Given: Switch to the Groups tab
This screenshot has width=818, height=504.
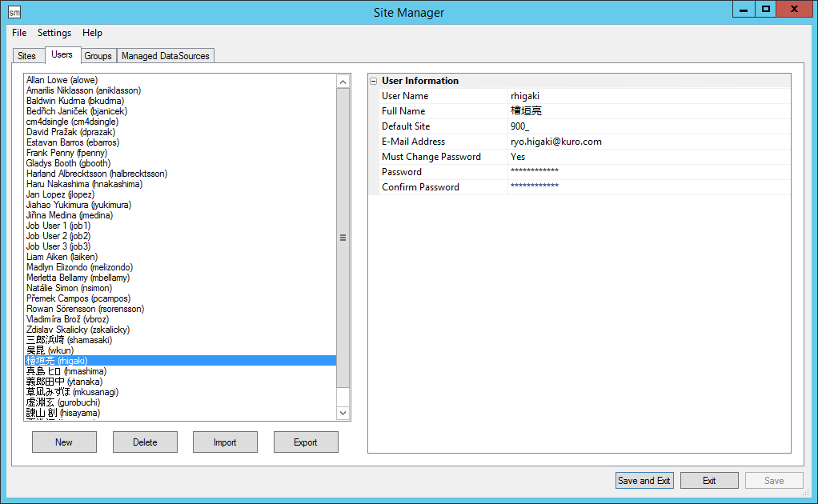Looking at the screenshot, I should click(x=98, y=56).
